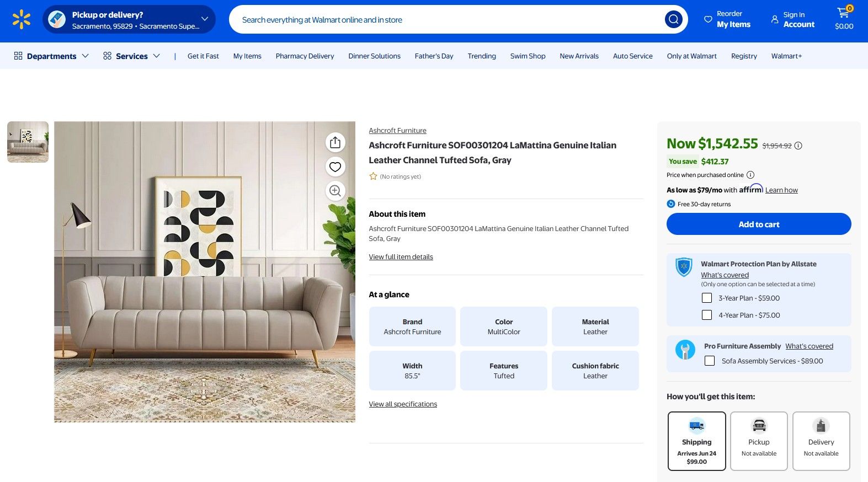
Task: Select the sofa thumbnail image
Action: [x=28, y=142]
